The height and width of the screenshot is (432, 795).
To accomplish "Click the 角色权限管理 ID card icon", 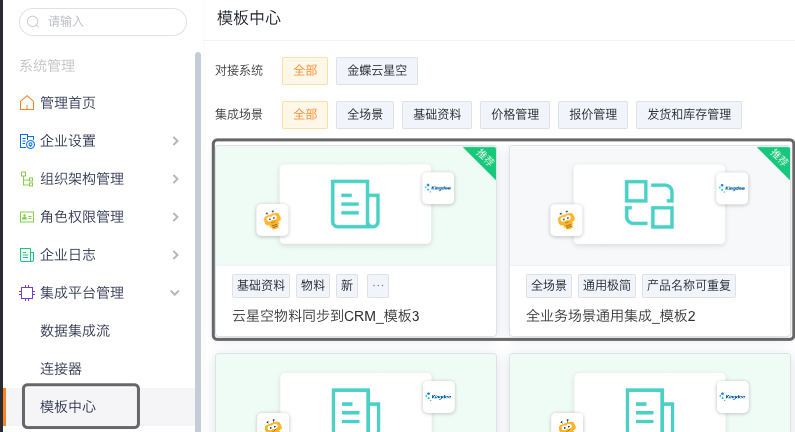I will [x=27, y=217].
